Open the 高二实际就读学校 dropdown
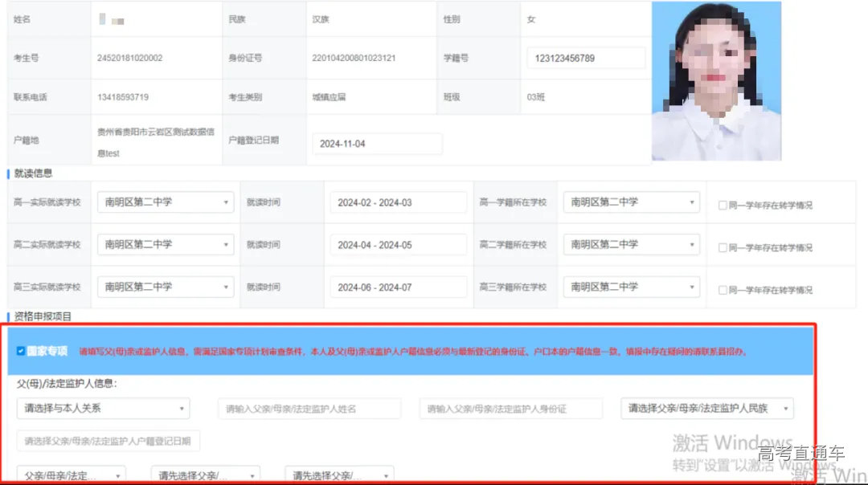 click(165, 244)
